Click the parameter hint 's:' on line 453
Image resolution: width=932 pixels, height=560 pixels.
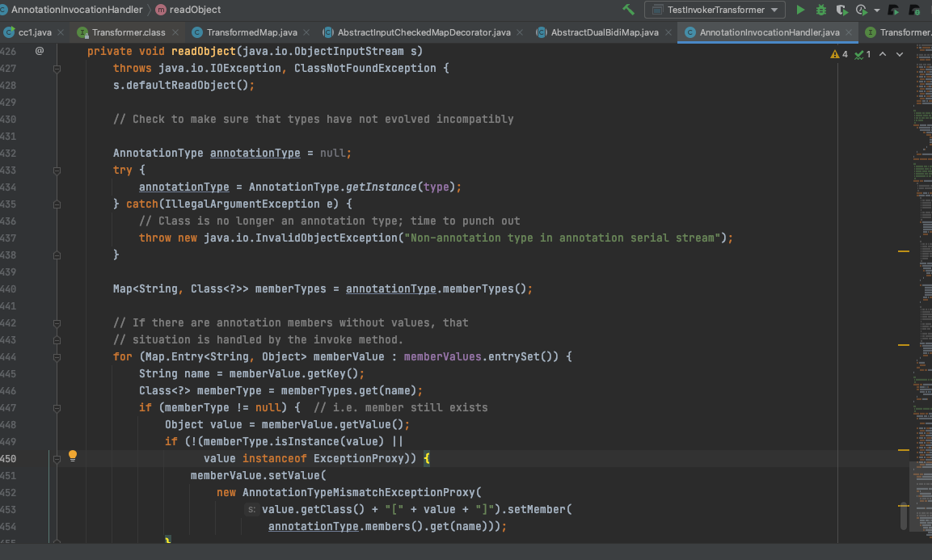point(251,509)
